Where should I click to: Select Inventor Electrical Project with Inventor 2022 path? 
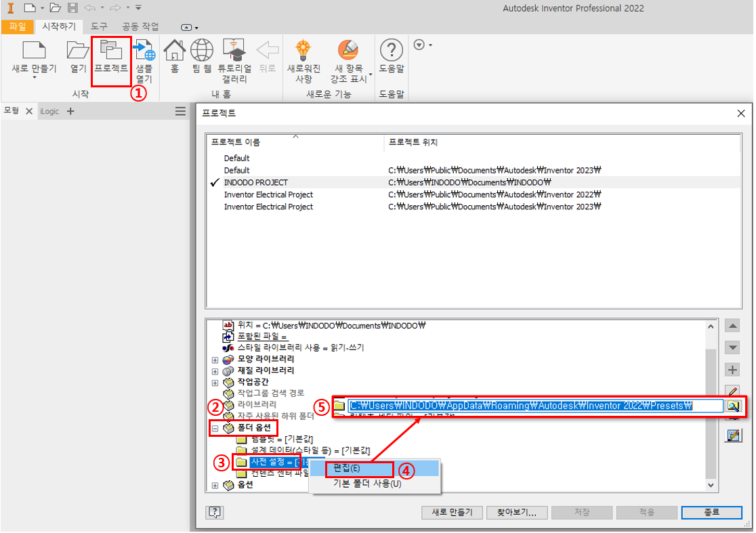click(x=474, y=194)
